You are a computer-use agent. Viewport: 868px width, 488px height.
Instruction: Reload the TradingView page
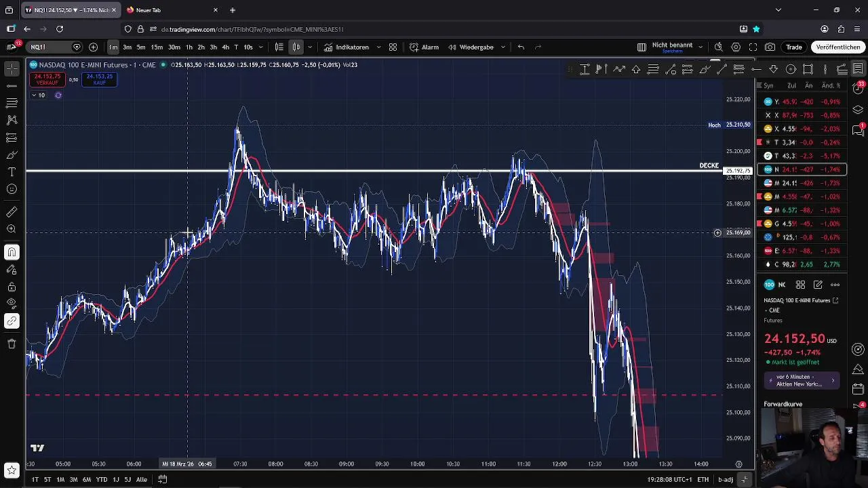(60, 29)
